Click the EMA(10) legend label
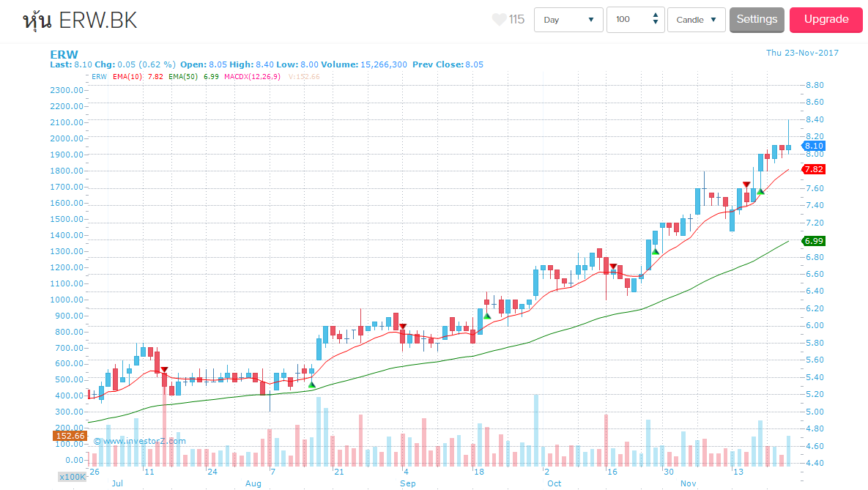Screen dimensions: 868x490 [x=127, y=76]
